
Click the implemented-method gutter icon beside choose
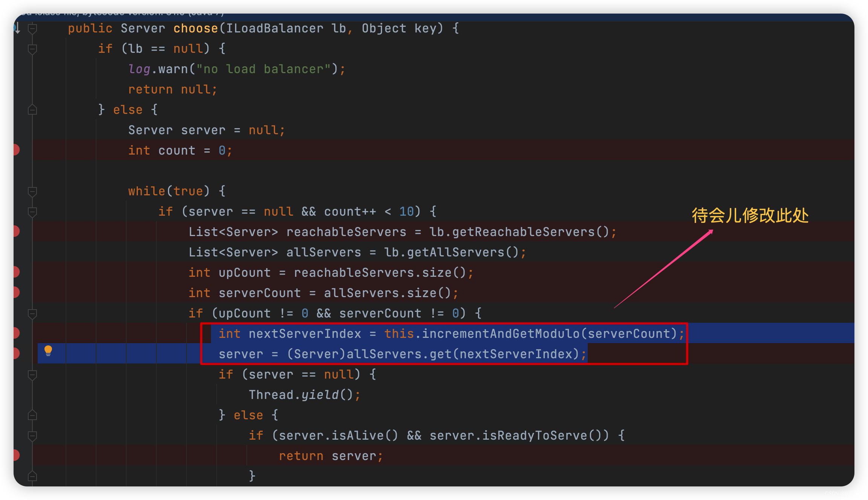pos(17,28)
